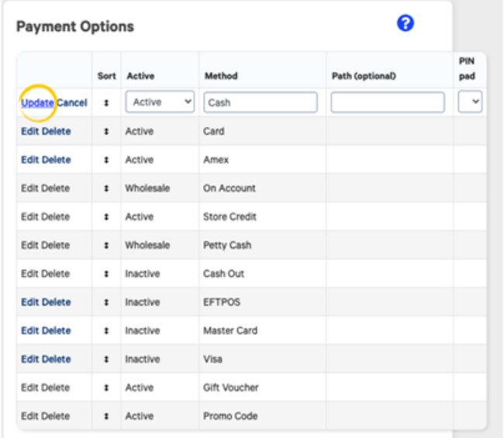504x438 pixels.
Task: Delete the Amex payment method
Action: (57, 160)
